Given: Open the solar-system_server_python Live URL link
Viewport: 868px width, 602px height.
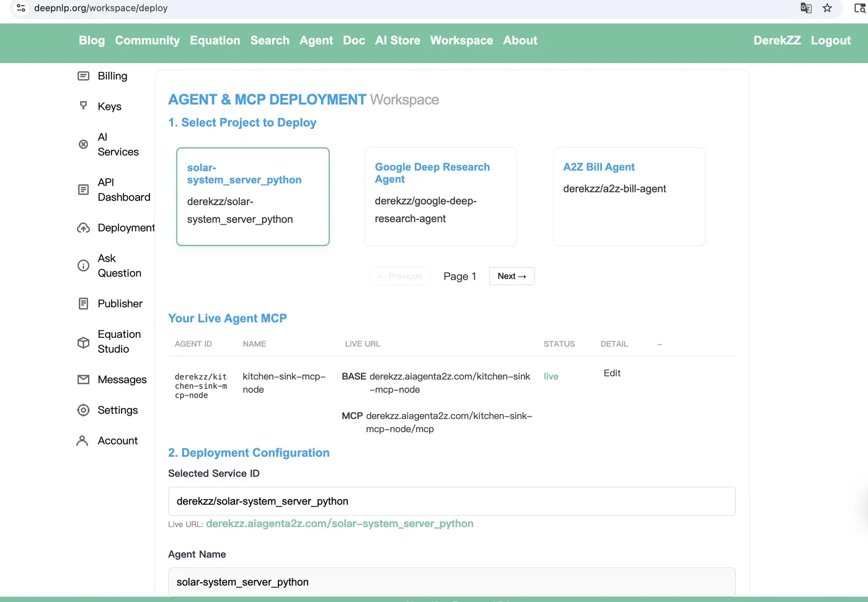Looking at the screenshot, I should pos(339,523).
